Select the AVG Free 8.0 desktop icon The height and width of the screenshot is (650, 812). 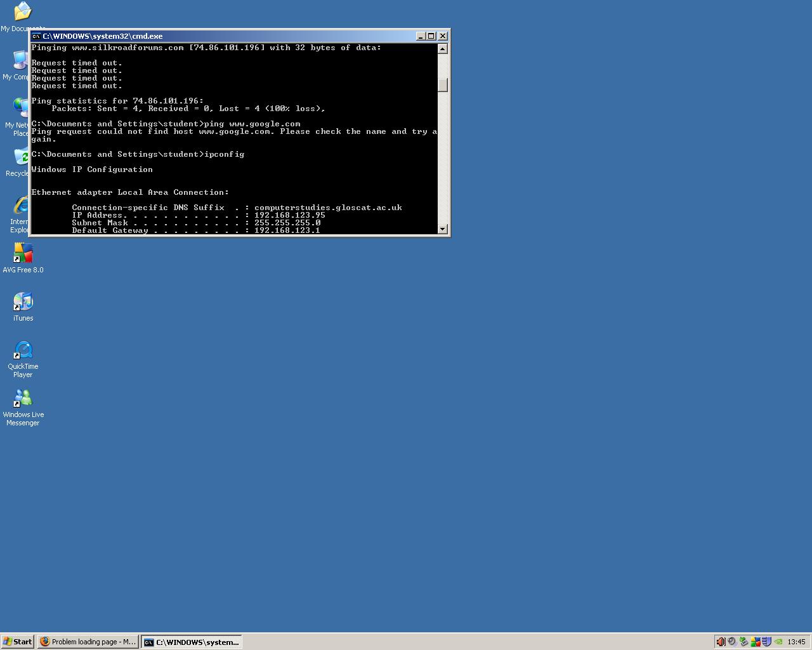pos(23,258)
